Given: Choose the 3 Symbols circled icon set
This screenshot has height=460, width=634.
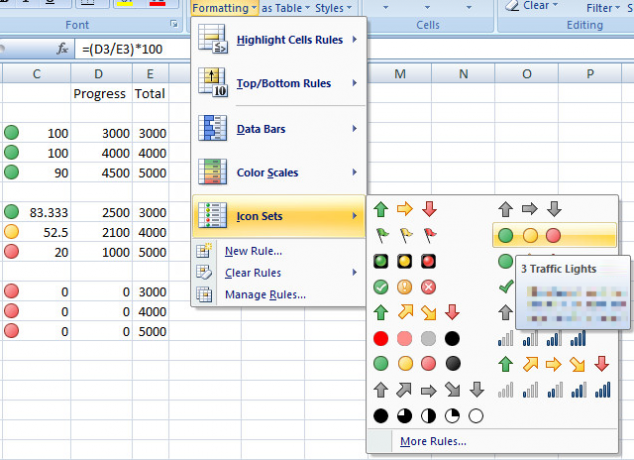Looking at the screenshot, I should pyautogui.click(x=405, y=287).
